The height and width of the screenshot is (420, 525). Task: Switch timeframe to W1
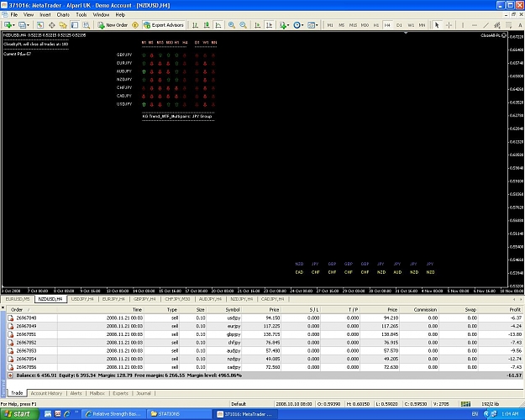(411, 25)
